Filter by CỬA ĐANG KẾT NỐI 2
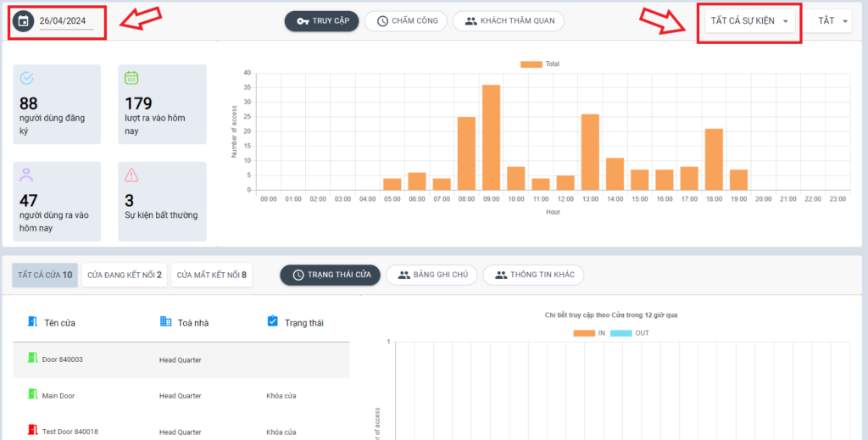This screenshot has width=868, height=440. coord(125,275)
